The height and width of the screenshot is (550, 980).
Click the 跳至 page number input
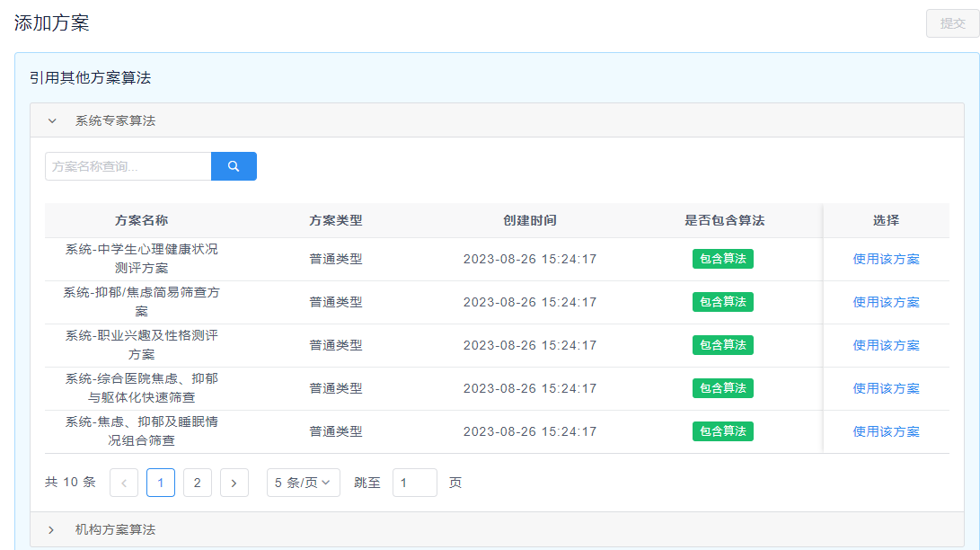coord(414,483)
